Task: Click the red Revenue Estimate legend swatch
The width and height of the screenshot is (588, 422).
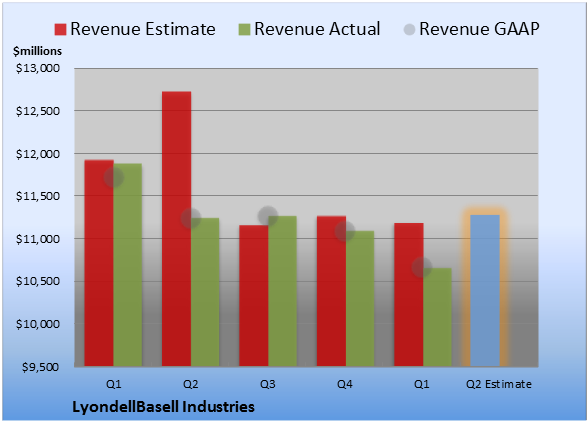Action: click(x=60, y=29)
